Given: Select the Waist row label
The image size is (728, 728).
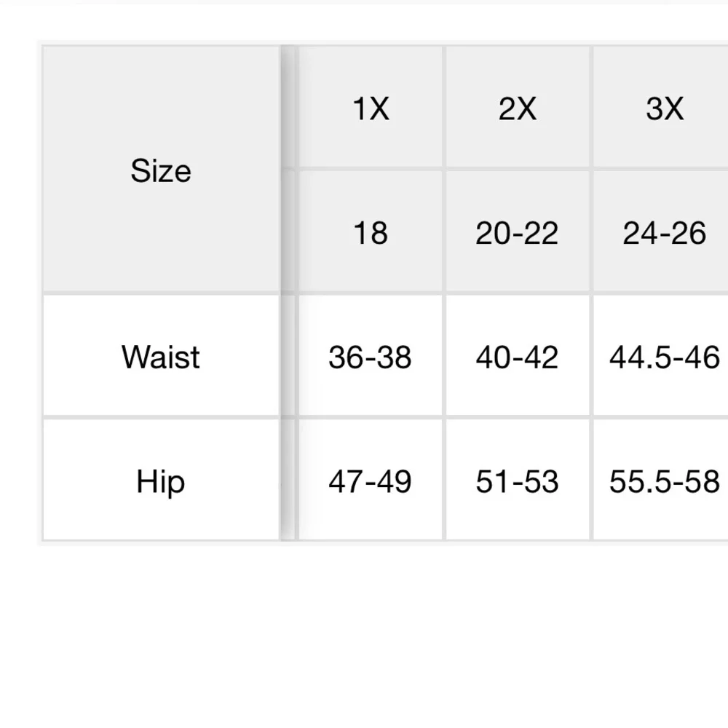Looking at the screenshot, I should point(161,357).
